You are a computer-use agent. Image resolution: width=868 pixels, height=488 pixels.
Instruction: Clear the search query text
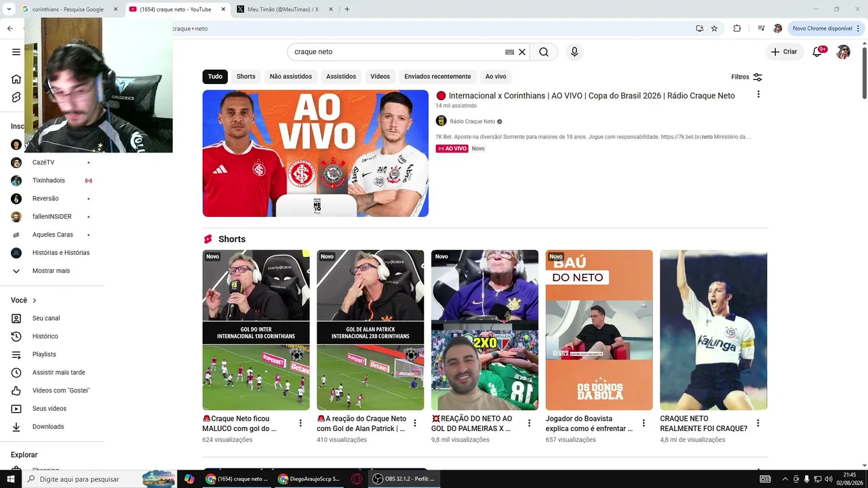click(522, 52)
